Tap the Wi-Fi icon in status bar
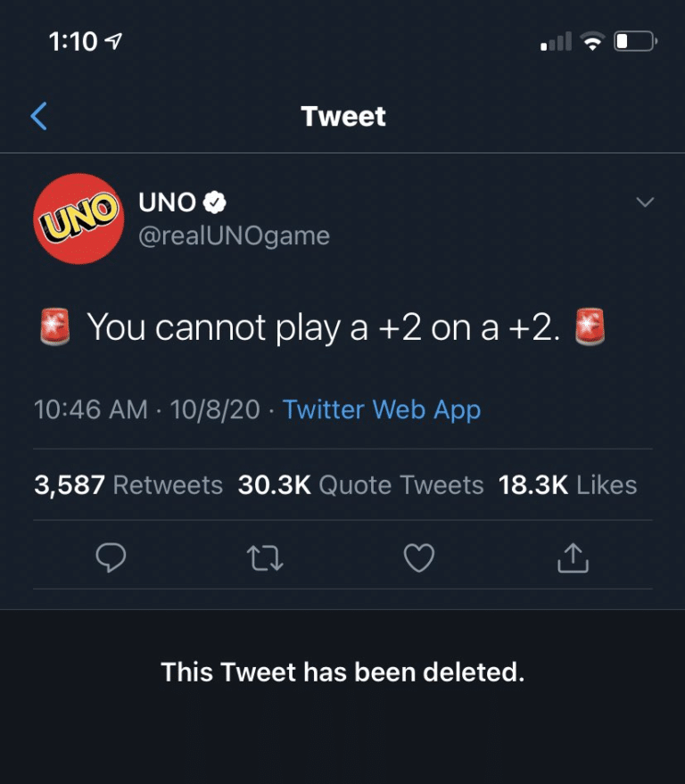 (590, 41)
